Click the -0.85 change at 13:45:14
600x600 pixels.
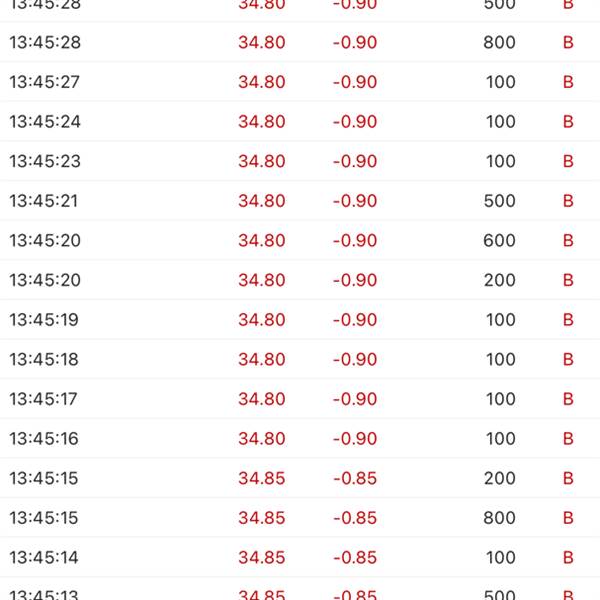pos(355,558)
